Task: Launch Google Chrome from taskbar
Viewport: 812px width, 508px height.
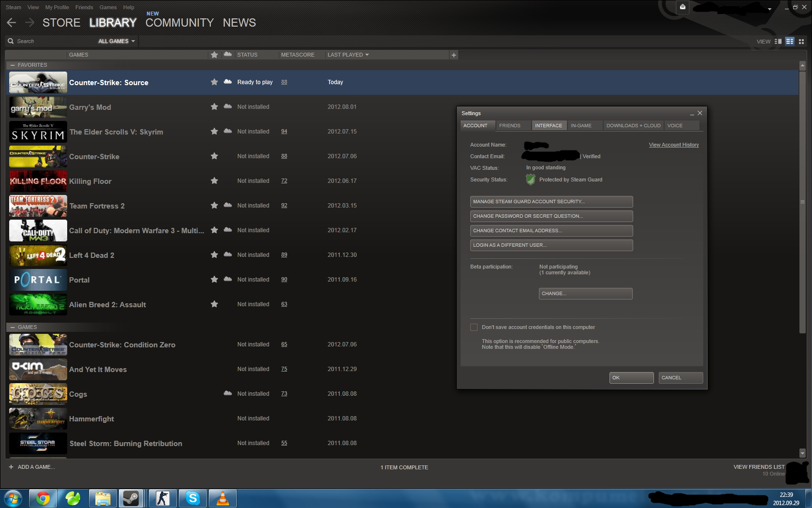Action: (x=43, y=498)
